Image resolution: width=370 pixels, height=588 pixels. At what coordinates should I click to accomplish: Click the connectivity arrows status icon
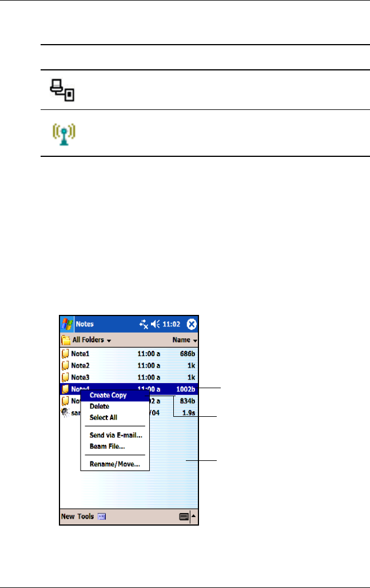(144, 325)
